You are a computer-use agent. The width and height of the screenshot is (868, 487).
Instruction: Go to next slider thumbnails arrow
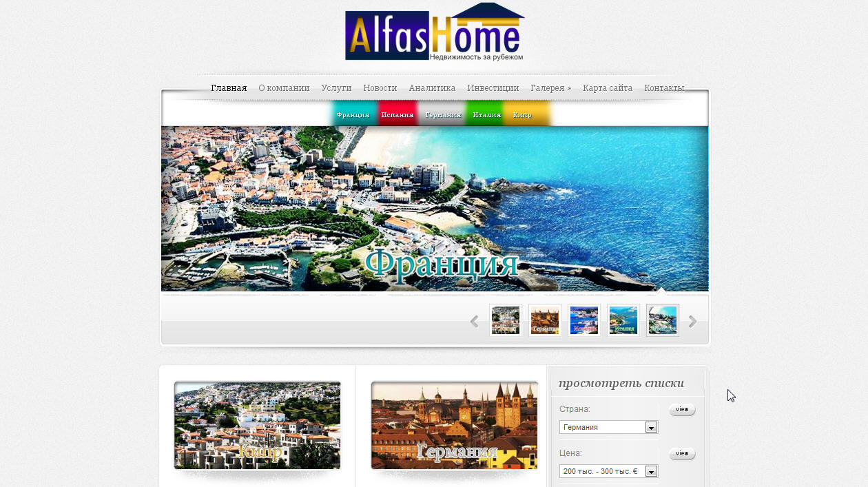pos(693,322)
